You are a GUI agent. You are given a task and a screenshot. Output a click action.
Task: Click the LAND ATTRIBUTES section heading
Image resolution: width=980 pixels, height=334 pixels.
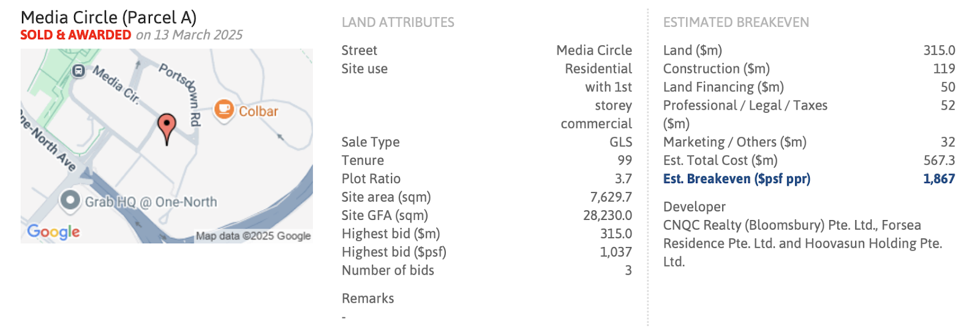coord(398,23)
